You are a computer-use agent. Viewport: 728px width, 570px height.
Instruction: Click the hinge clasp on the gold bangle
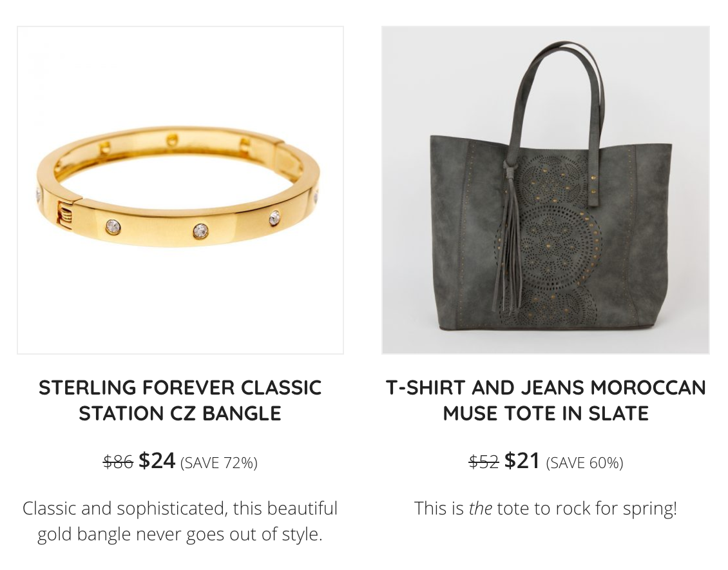[66, 213]
